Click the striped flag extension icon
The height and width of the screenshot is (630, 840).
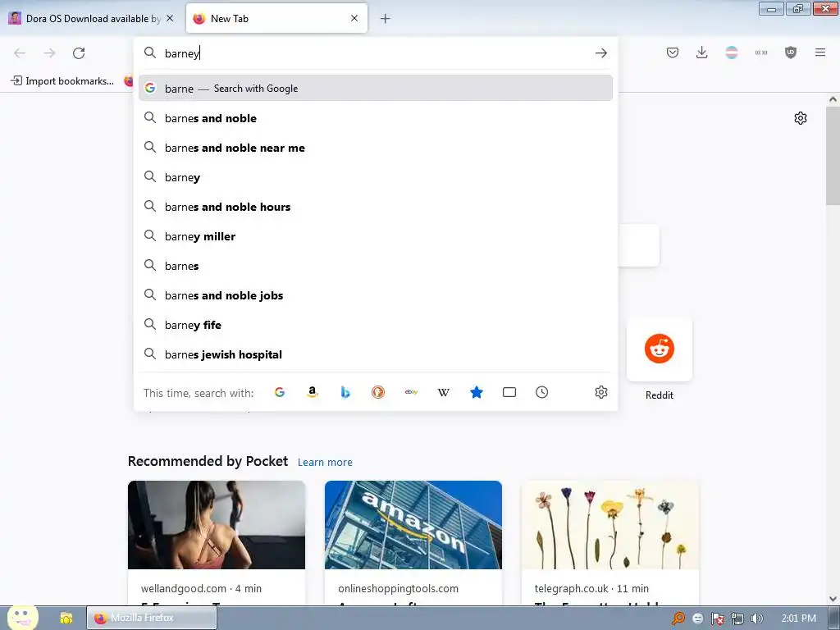731,52
